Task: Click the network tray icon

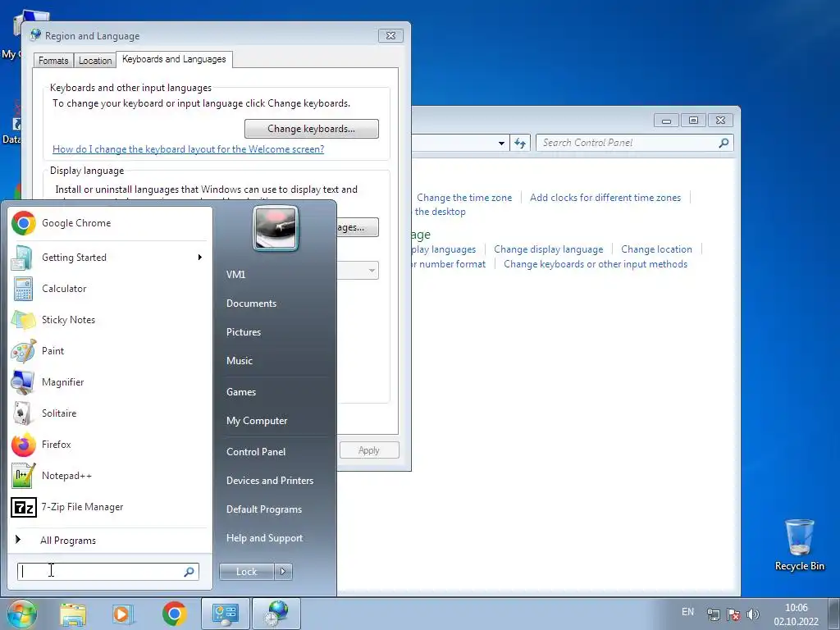Action: tap(713, 614)
